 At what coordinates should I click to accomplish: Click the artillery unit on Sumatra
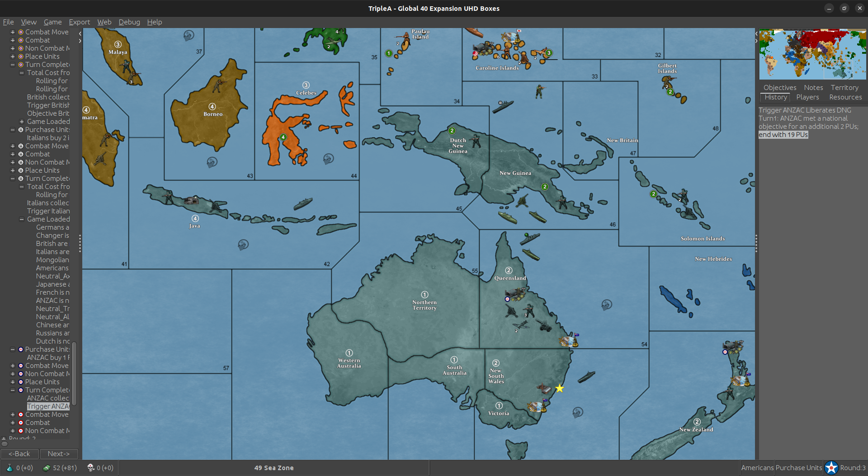pos(100,159)
